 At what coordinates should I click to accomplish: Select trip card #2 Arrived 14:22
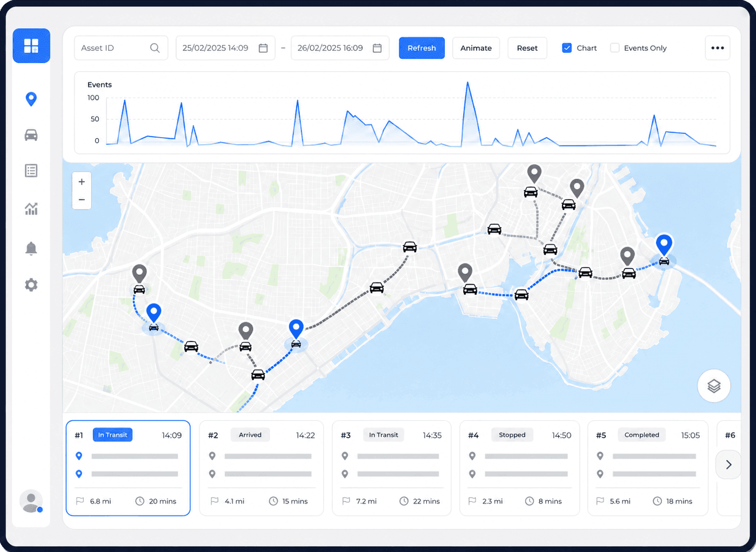[x=262, y=468]
